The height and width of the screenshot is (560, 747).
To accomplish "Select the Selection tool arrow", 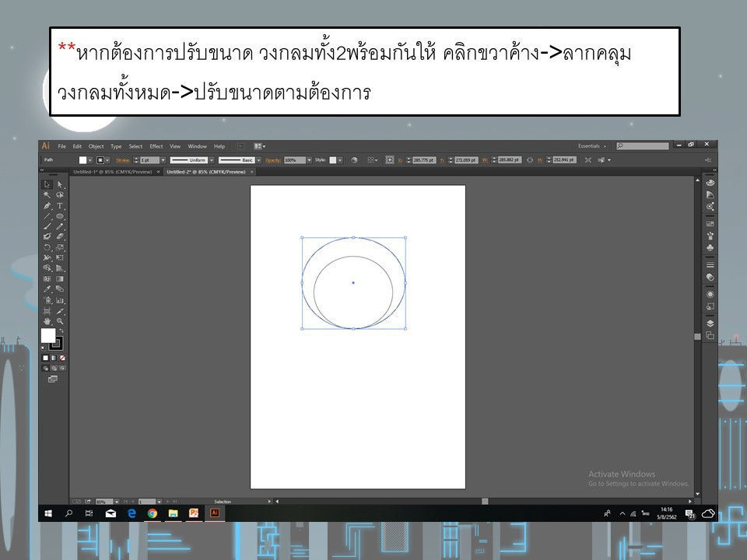I will (x=47, y=184).
